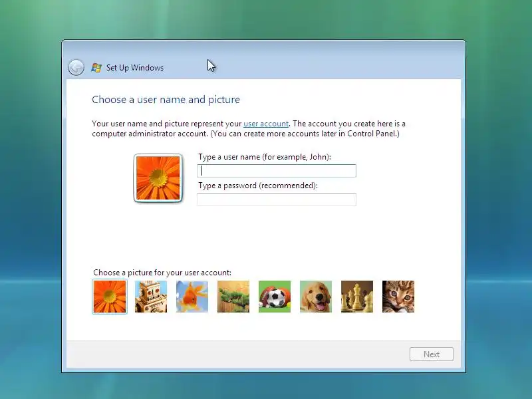Click the 'Type a password (recommended)' label

click(258, 186)
